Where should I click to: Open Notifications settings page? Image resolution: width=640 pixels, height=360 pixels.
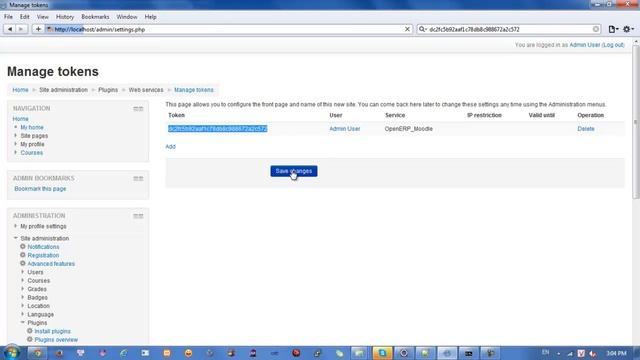click(x=43, y=247)
